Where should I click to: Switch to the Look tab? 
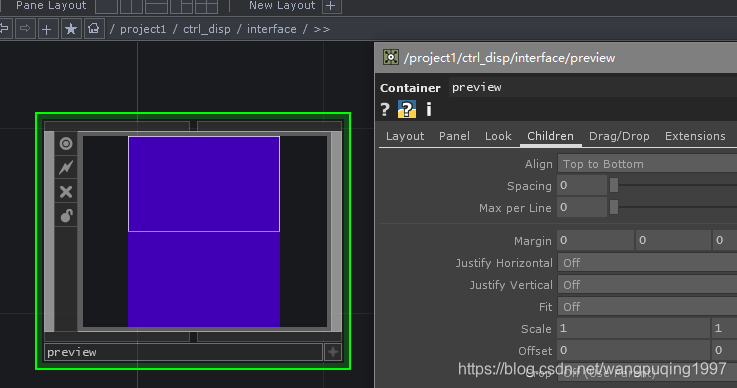pyautogui.click(x=498, y=136)
